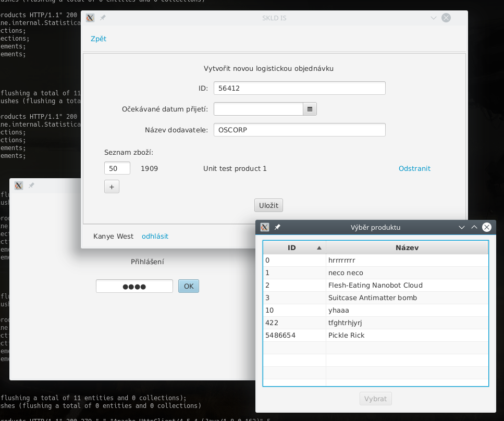The height and width of the screenshot is (421, 504).
Task: Click product code '1909'
Action: point(150,168)
